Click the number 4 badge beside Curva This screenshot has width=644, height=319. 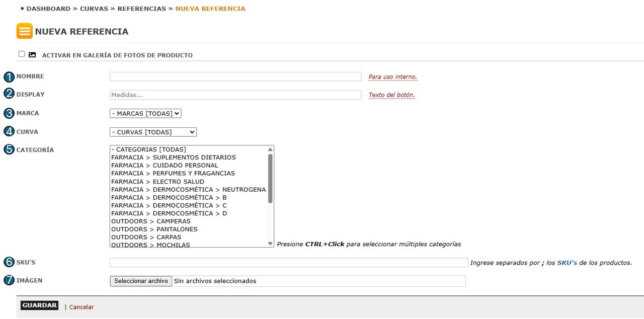[9, 132]
